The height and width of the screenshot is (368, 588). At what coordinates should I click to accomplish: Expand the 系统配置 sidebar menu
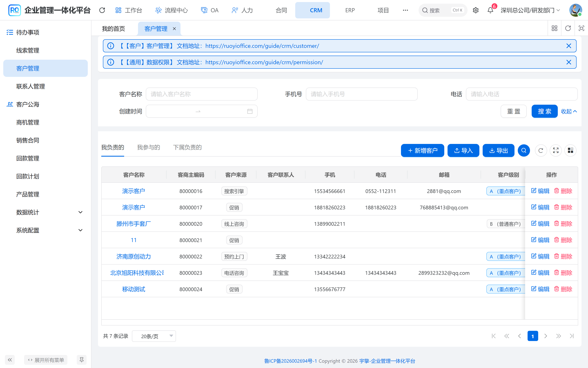coord(46,230)
